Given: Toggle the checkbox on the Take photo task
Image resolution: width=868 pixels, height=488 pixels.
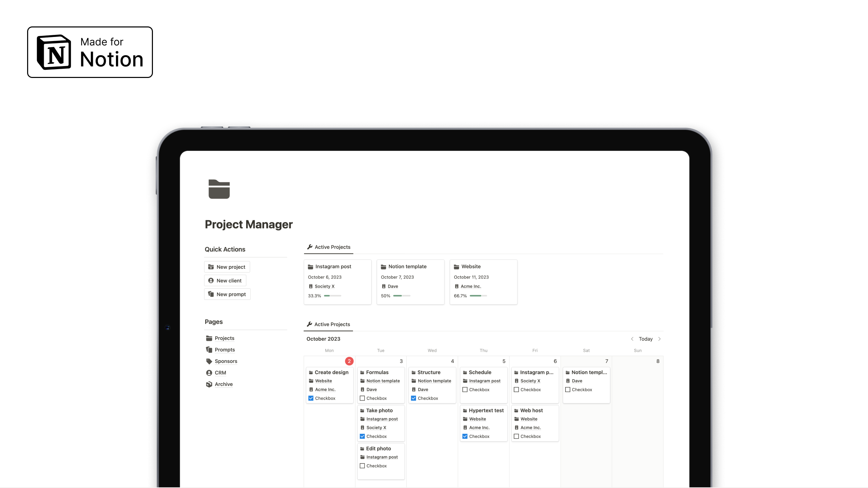Looking at the screenshot, I should [362, 436].
